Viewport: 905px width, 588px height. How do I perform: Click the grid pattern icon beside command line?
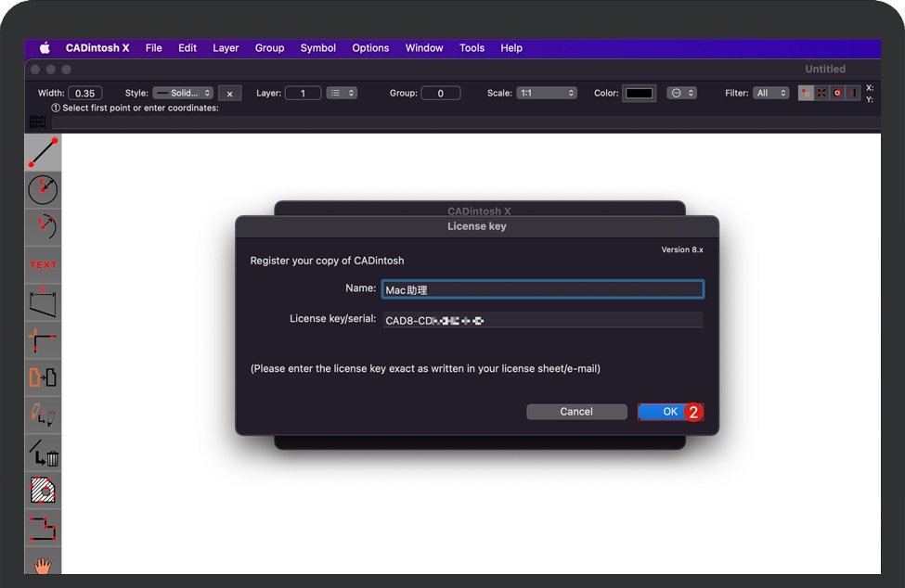pos(37,121)
